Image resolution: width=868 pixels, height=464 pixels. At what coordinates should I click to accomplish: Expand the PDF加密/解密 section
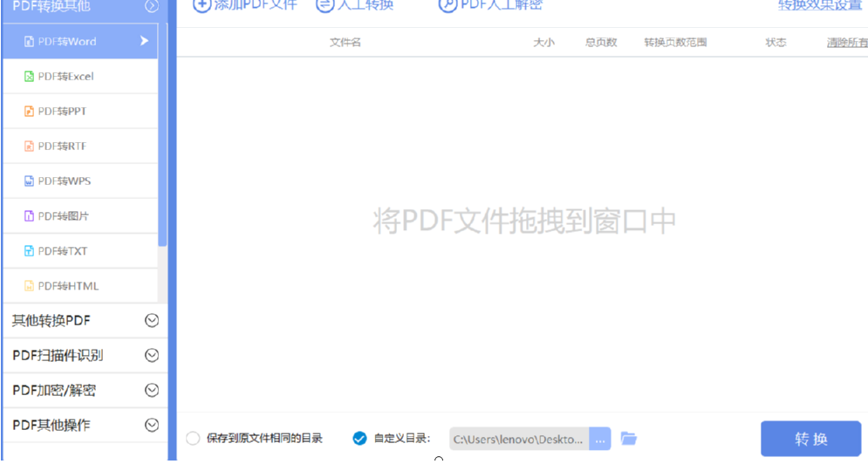tap(152, 391)
